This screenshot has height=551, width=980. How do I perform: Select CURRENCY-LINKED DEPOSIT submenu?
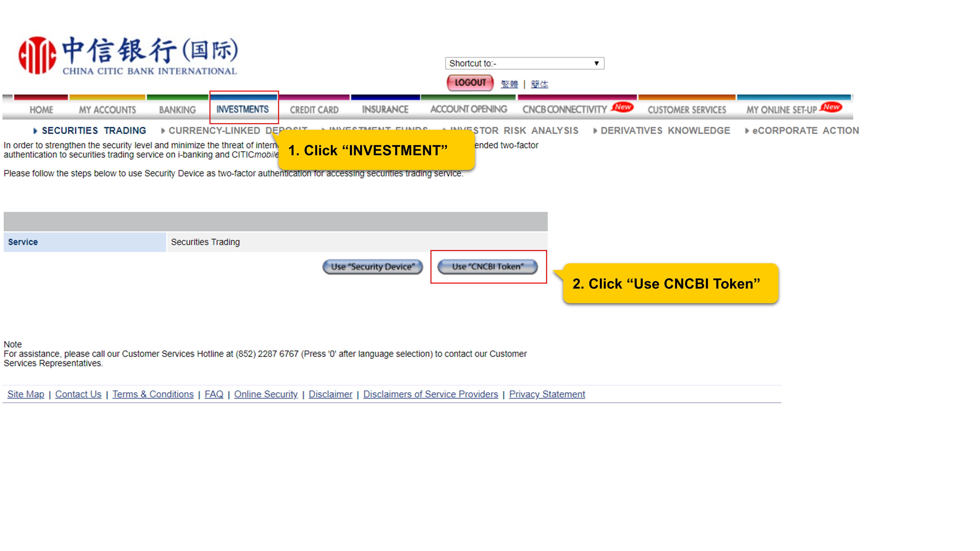click(x=238, y=131)
